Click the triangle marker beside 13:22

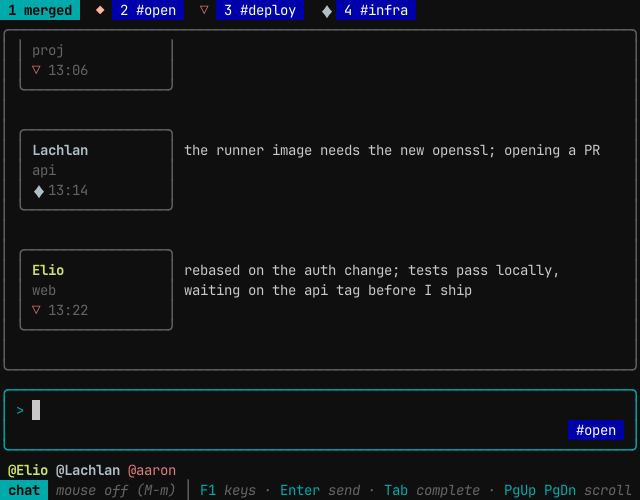pos(36,310)
